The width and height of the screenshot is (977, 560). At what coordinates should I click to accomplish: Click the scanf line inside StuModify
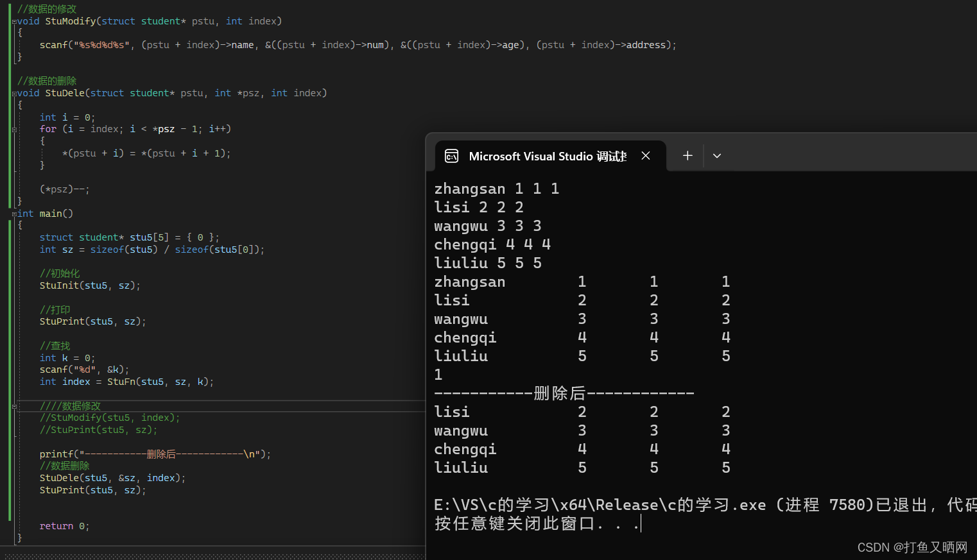tap(358, 45)
